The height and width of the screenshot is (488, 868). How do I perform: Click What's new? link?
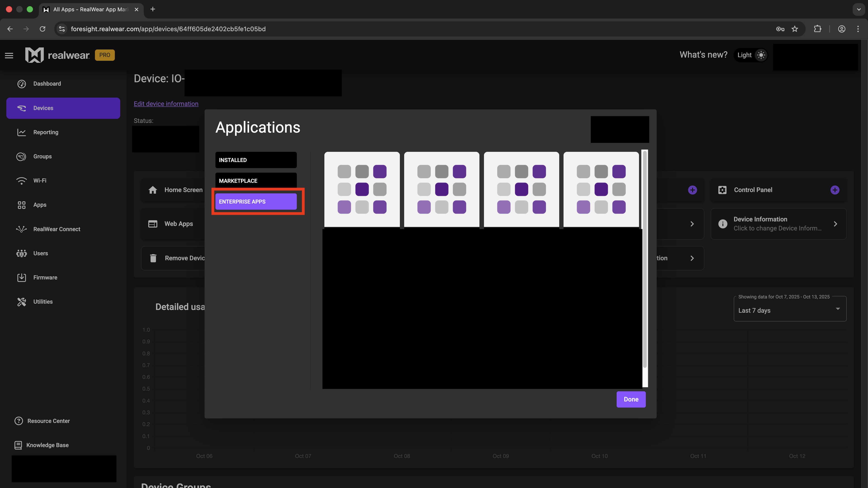click(703, 55)
